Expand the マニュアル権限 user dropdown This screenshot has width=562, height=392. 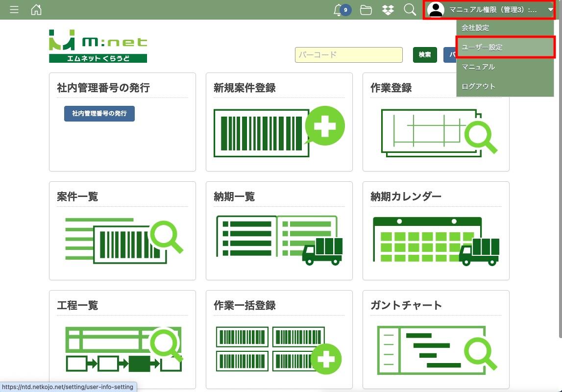tap(490, 10)
